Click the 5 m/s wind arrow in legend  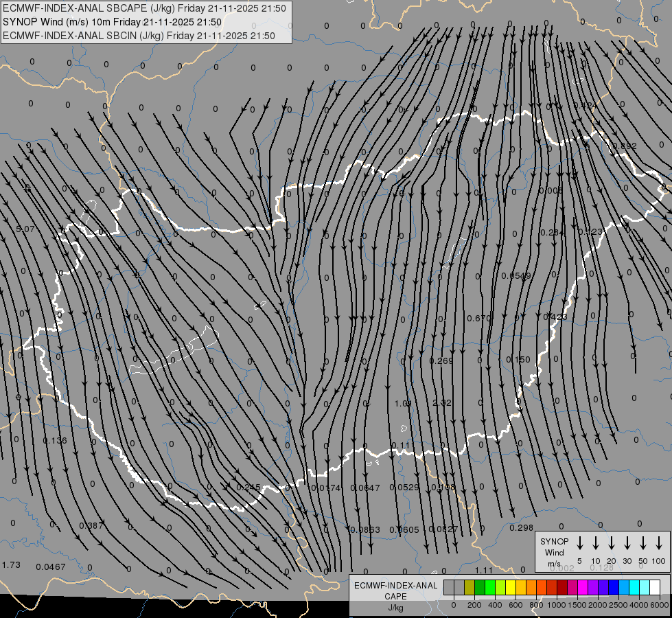580,543
